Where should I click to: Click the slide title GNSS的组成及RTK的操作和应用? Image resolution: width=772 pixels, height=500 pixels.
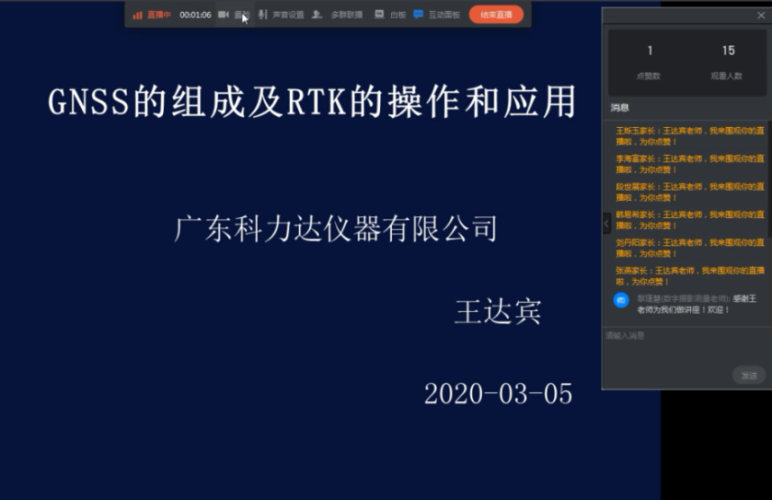(312, 102)
